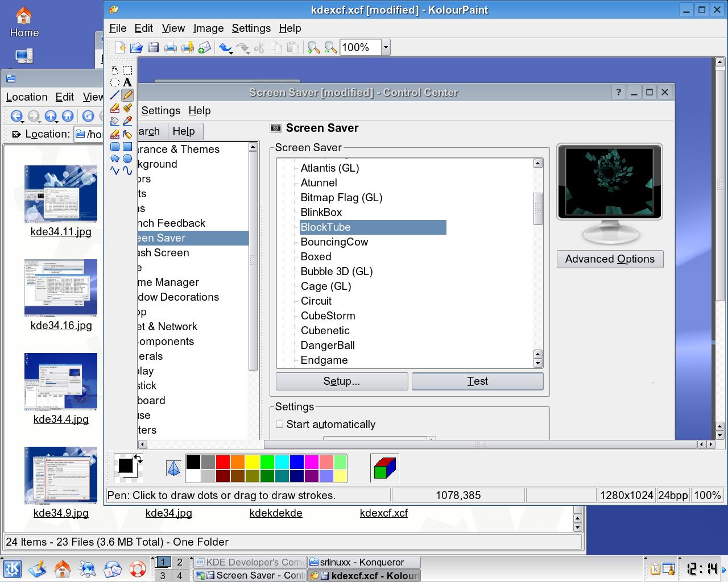Pick the Connected Lines tool
This screenshot has height=582, width=728.
pos(115,171)
